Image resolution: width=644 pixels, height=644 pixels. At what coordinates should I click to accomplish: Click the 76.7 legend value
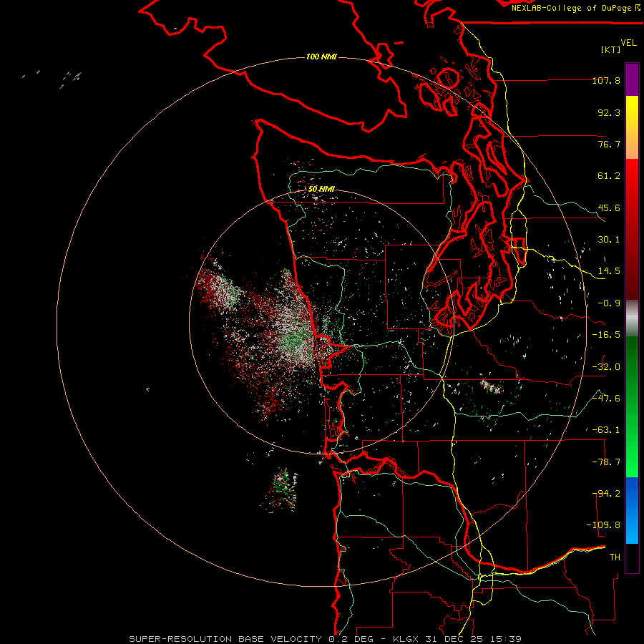point(609,144)
